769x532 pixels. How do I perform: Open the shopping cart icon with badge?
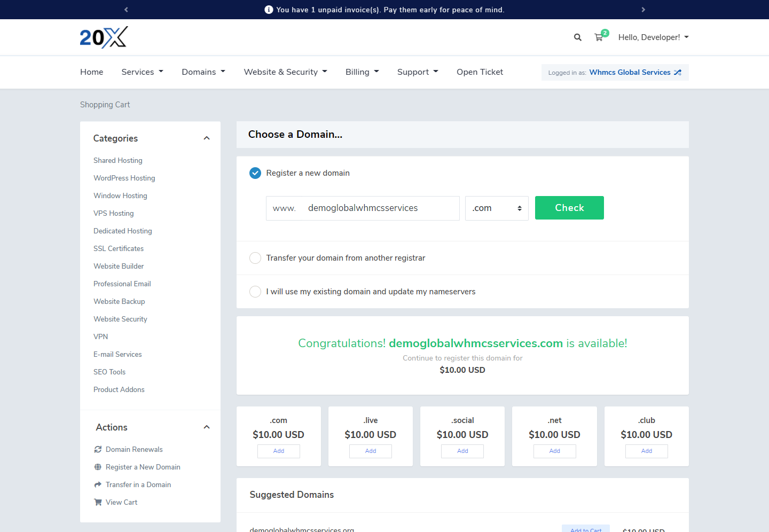(599, 37)
